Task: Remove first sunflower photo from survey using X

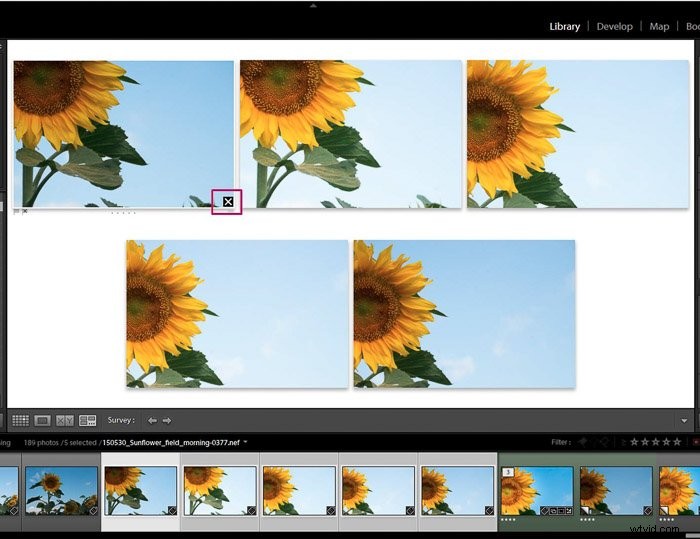Action: (x=228, y=202)
